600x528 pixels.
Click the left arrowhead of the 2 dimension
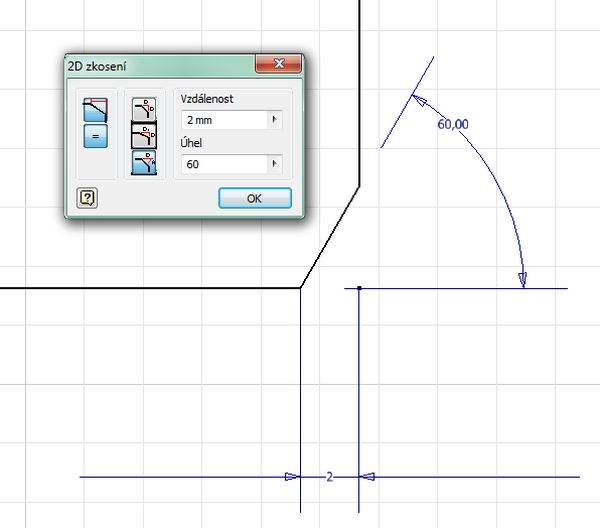pyautogui.click(x=290, y=476)
